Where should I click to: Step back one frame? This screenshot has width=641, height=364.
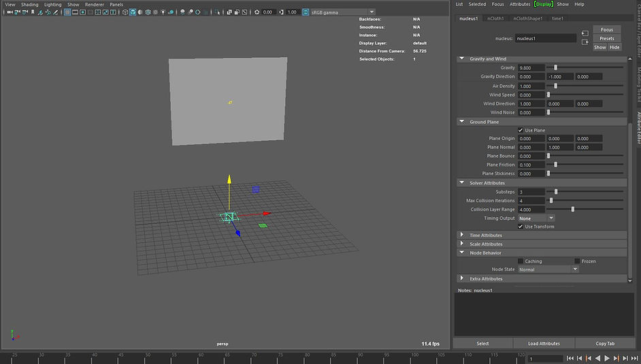pos(579,359)
